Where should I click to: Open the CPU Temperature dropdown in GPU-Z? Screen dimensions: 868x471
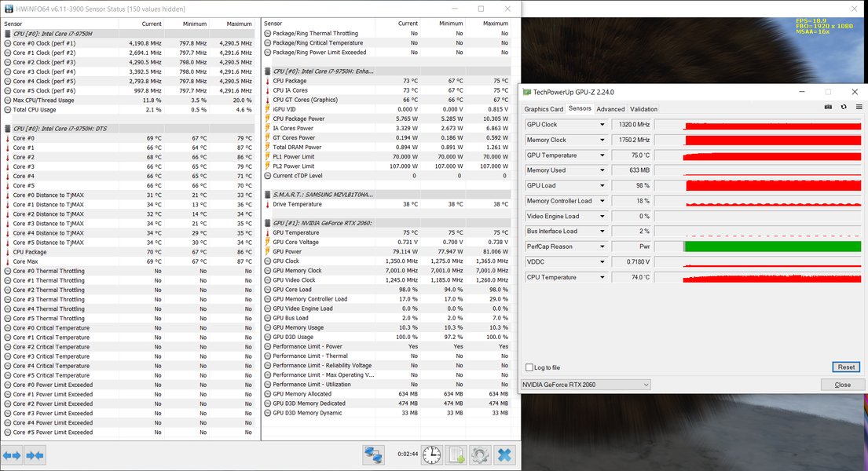(602, 277)
